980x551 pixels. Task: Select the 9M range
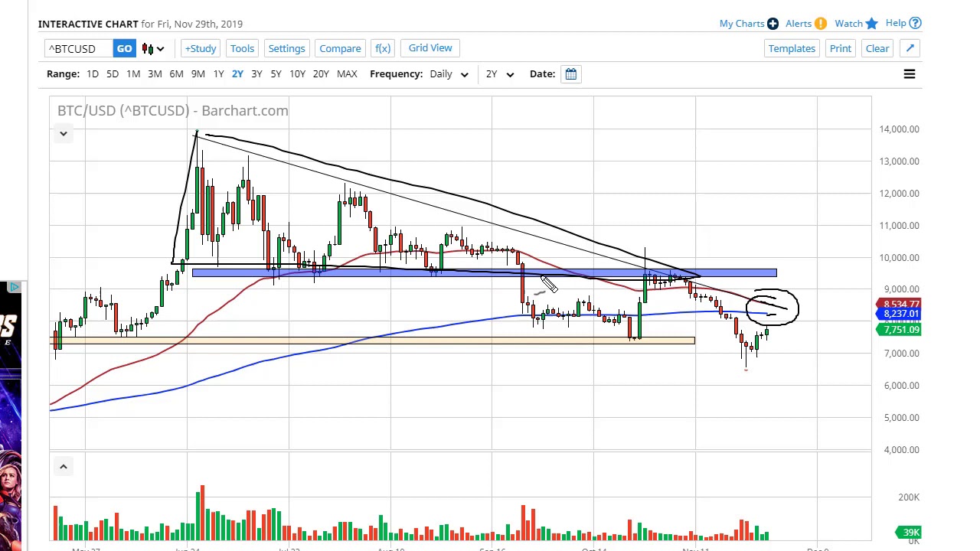coord(198,74)
